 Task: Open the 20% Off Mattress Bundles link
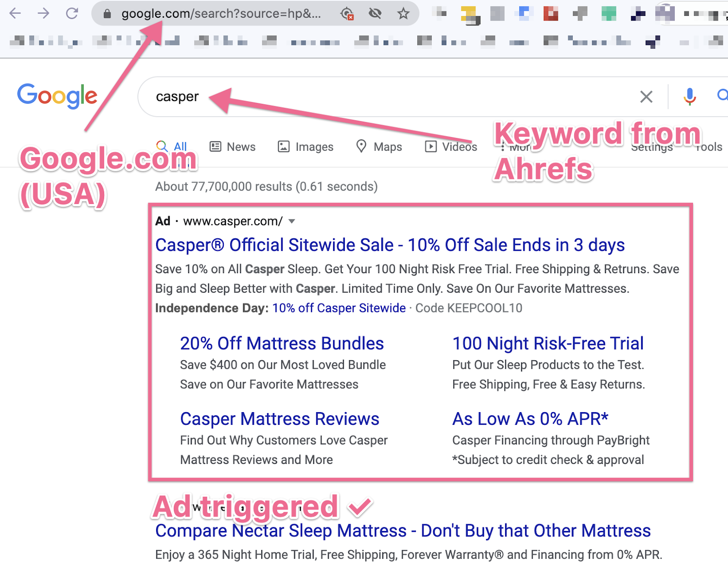point(282,343)
